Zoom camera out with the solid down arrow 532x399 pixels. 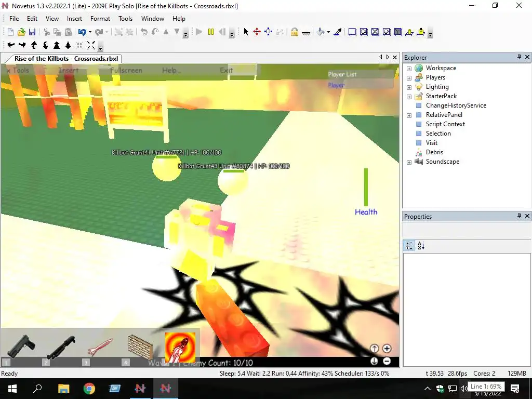[x=68, y=45]
